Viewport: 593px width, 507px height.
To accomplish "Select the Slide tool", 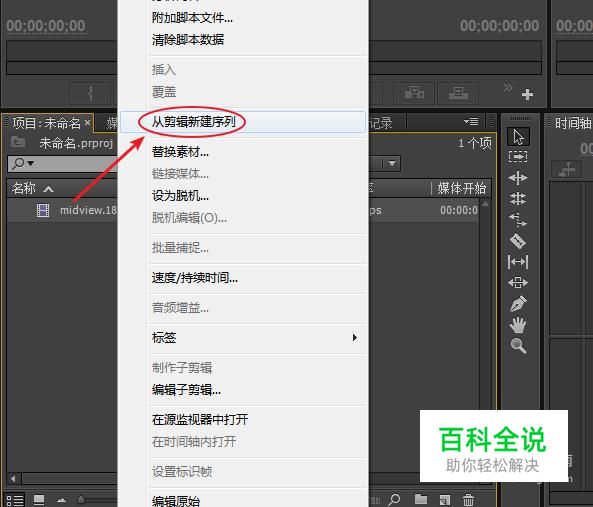I will pos(518,282).
